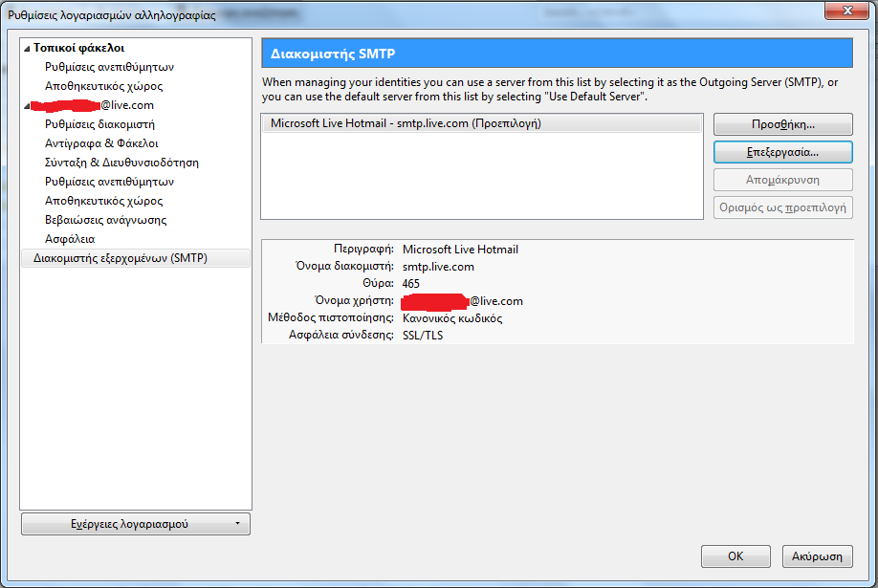Click the SSL/TLS connection security value
Image resolution: width=878 pixels, height=588 pixels.
click(423, 335)
